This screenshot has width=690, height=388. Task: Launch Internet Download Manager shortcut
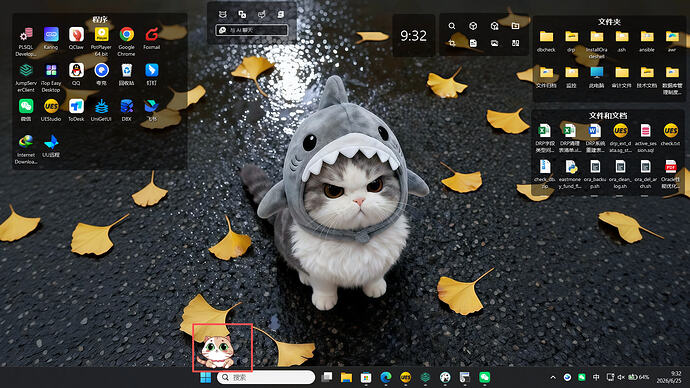tap(26, 149)
